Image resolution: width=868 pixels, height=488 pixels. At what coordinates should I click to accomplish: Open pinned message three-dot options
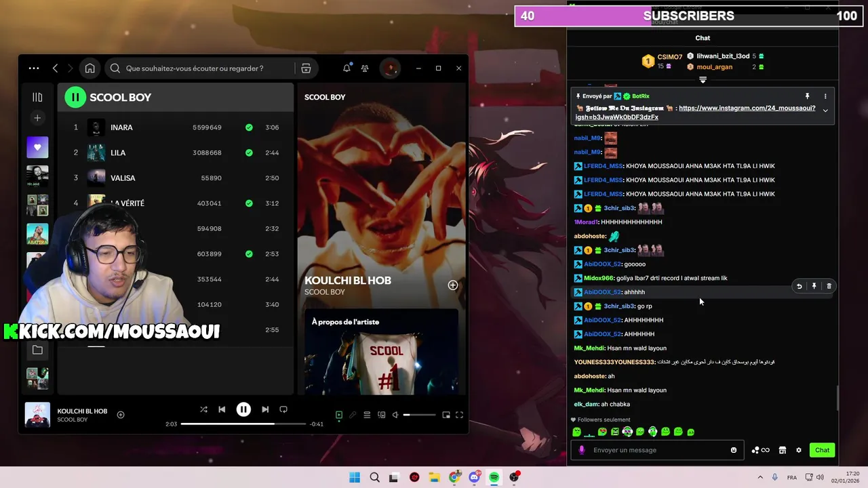point(825,96)
